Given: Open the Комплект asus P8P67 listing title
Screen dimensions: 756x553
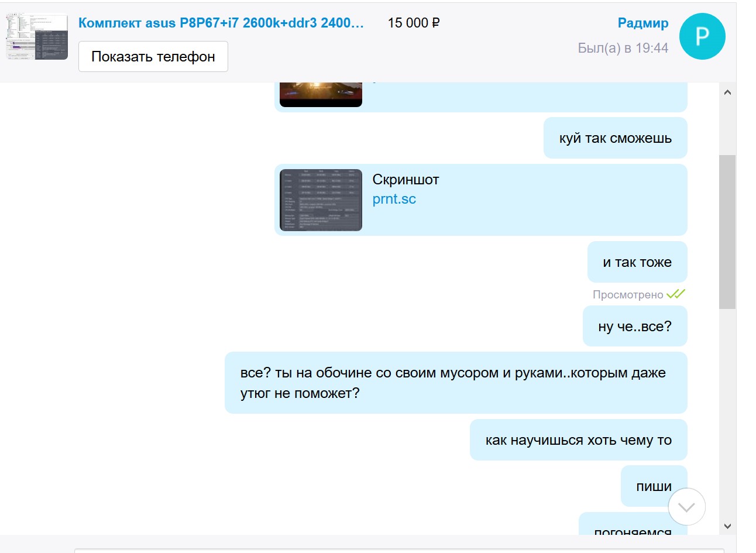Looking at the screenshot, I should point(221,23).
